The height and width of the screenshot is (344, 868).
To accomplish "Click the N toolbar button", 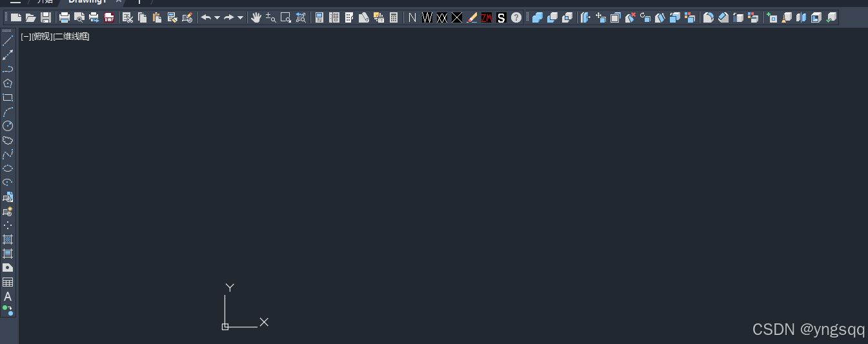I will [412, 17].
